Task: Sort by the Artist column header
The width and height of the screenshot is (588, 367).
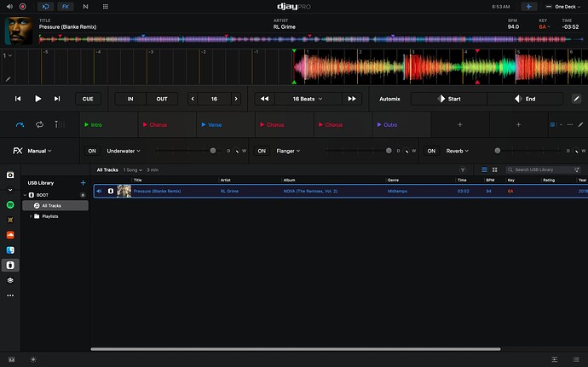Action: click(x=225, y=180)
